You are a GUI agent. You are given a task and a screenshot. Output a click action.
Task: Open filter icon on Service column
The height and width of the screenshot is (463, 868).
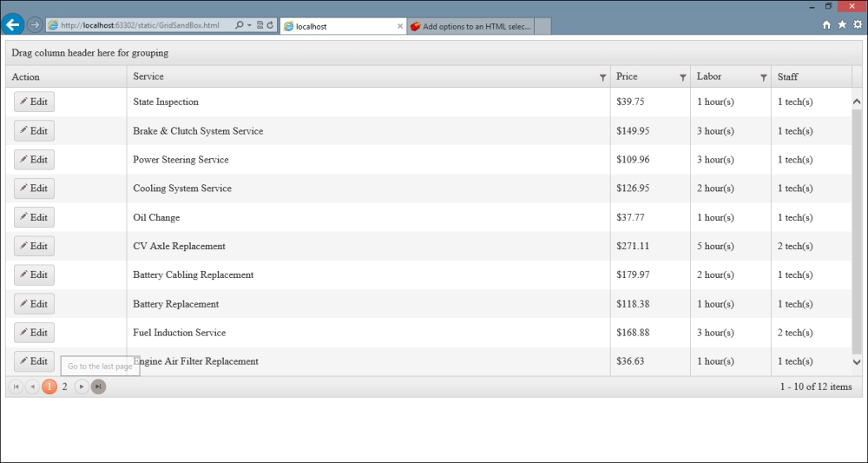(603, 77)
